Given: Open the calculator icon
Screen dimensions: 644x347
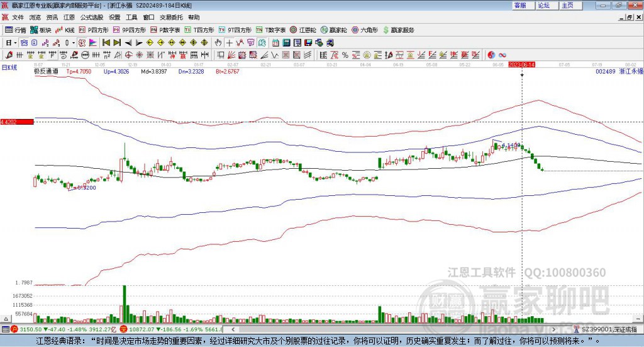Looking at the screenshot, I should coord(286,43).
